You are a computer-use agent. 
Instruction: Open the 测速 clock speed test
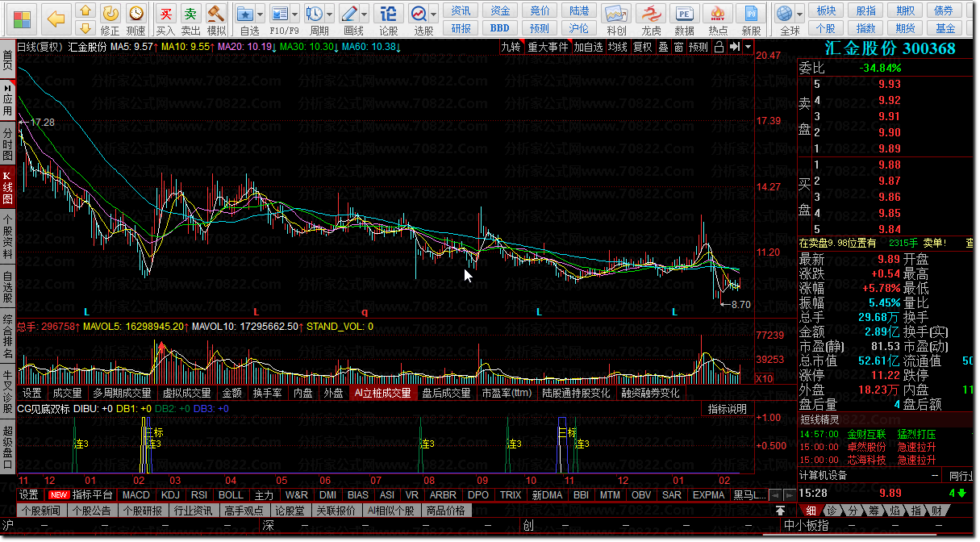click(136, 19)
